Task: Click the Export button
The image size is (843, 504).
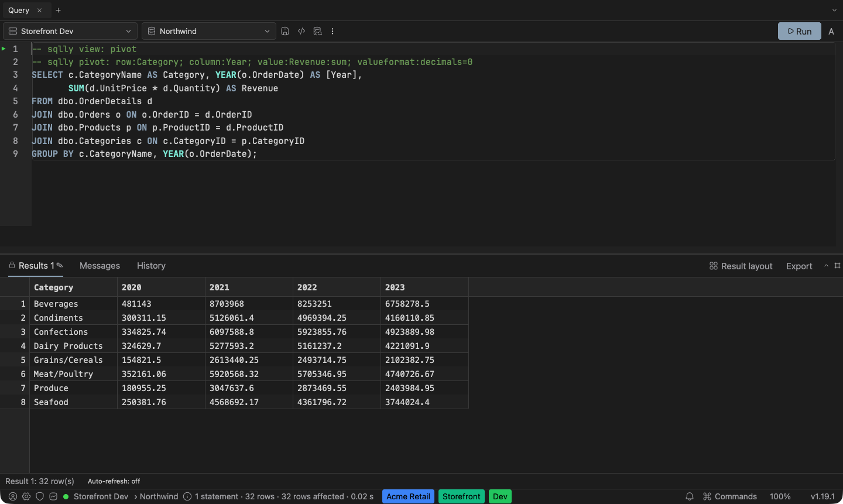Action: (799, 266)
